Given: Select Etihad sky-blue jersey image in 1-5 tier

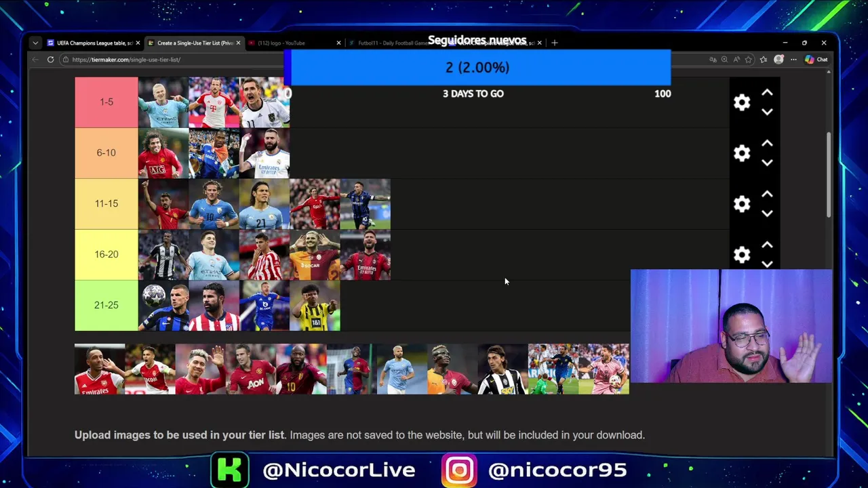Looking at the screenshot, I should (163, 102).
